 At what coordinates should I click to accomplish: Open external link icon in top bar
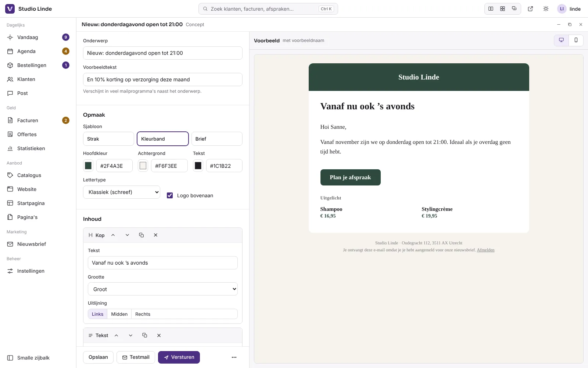[530, 9]
